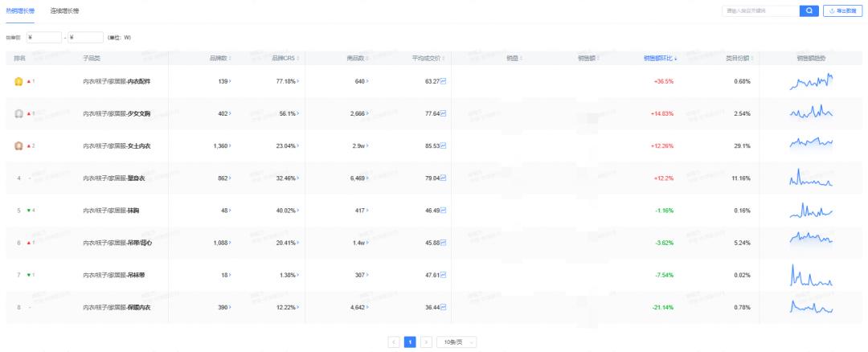Open price trend chart icon beside 47.61
This screenshot has width=868, height=352.
click(x=444, y=275)
